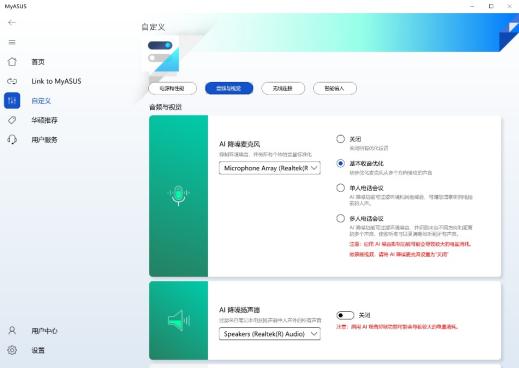Expand the Speakers (Realtek(R) Audio) dropdown
The height and width of the screenshot is (368, 519).
270,334
